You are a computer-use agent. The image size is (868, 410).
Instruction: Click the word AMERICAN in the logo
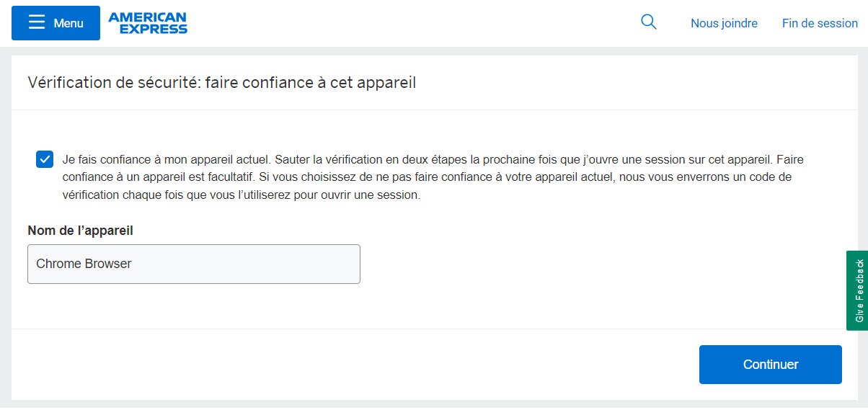(x=148, y=17)
